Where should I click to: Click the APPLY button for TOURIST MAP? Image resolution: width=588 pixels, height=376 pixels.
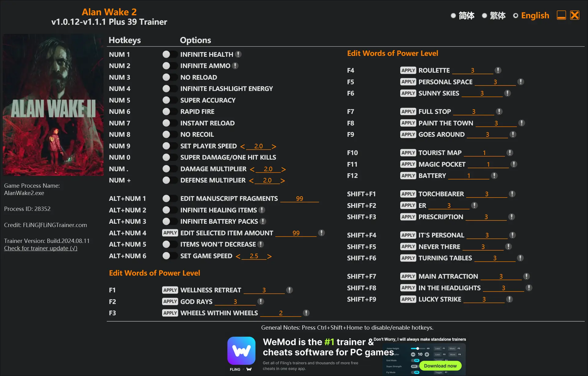tap(407, 153)
